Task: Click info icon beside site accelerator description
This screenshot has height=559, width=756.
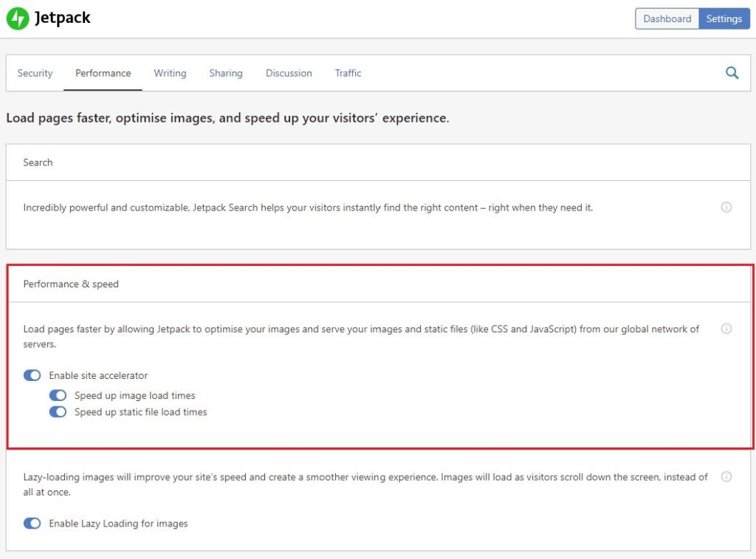Action: coord(726,329)
